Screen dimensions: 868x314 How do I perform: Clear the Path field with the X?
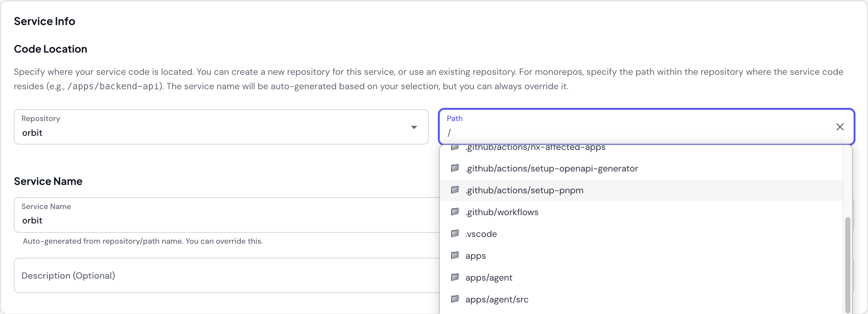[840, 127]
